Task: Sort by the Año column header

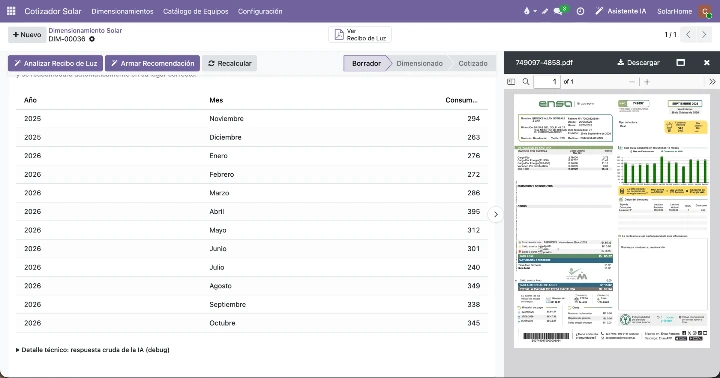Action: coord(30,100)
